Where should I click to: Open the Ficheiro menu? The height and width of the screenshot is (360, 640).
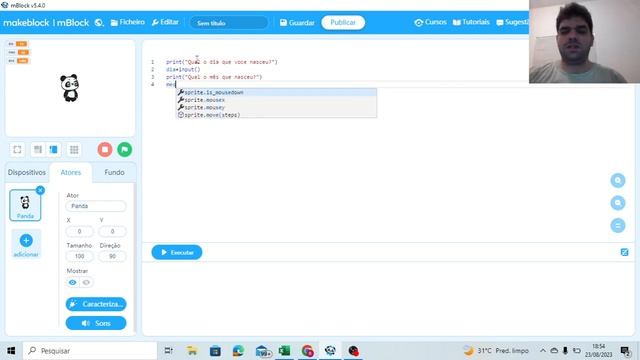[127, 22]
